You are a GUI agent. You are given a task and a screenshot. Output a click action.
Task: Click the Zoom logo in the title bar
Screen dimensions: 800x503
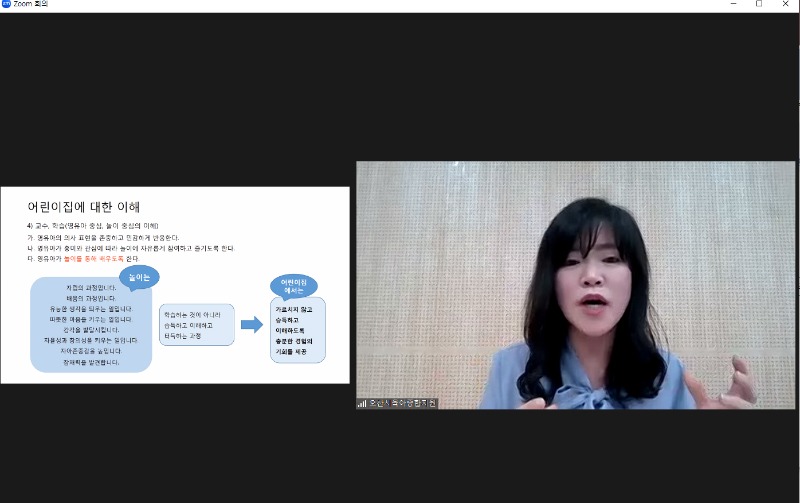pyautogui.click(x=7, y=5)
